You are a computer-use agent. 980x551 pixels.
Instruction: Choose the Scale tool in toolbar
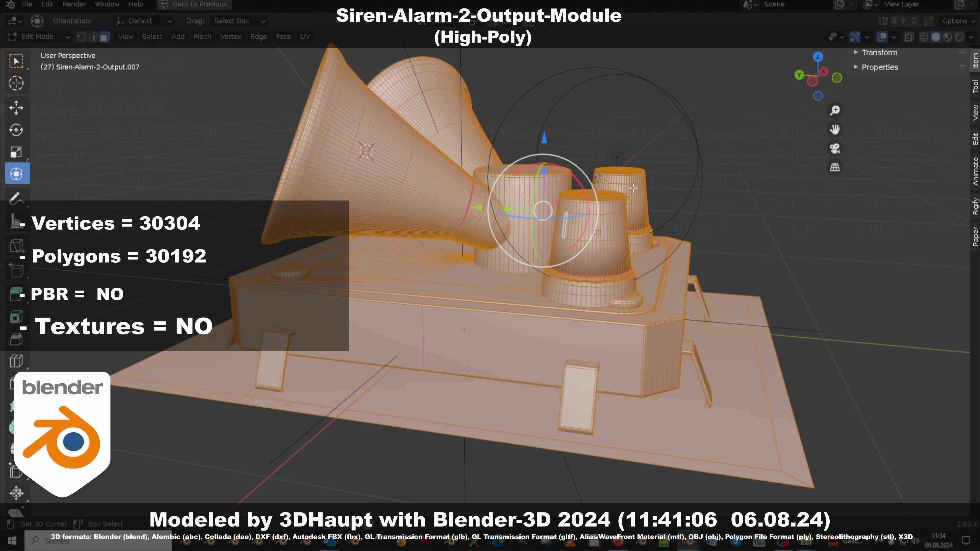(x=16, y=152)
